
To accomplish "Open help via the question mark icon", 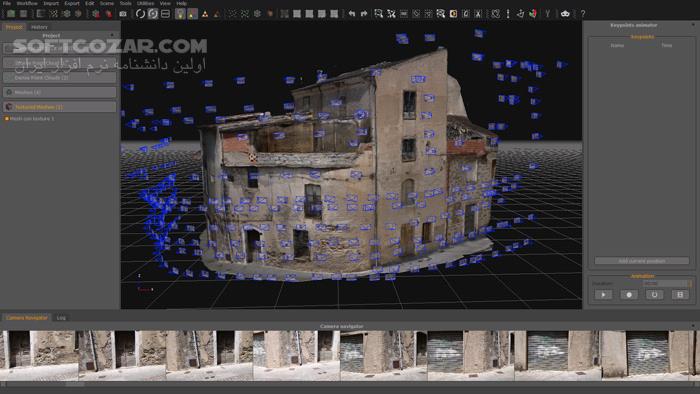I will tap(583, 14).
